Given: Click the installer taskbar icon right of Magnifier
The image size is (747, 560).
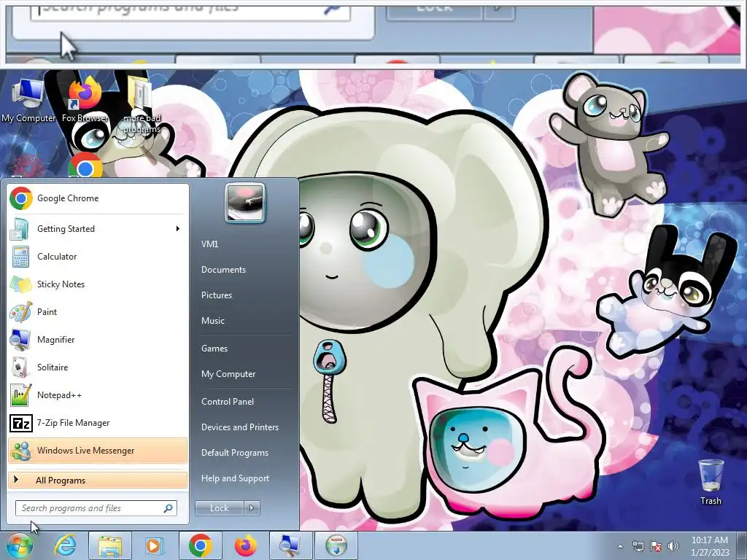Looking at the screenshot, I should [x=336, y=545].
